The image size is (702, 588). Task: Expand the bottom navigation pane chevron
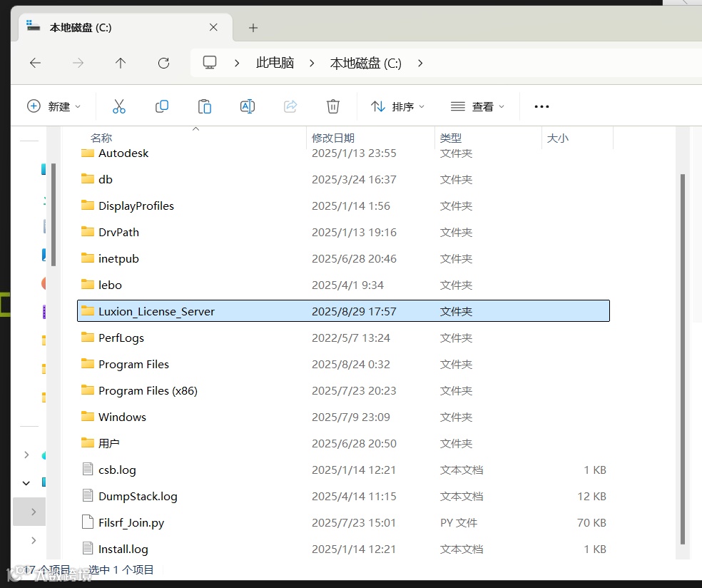coord(34,540)
